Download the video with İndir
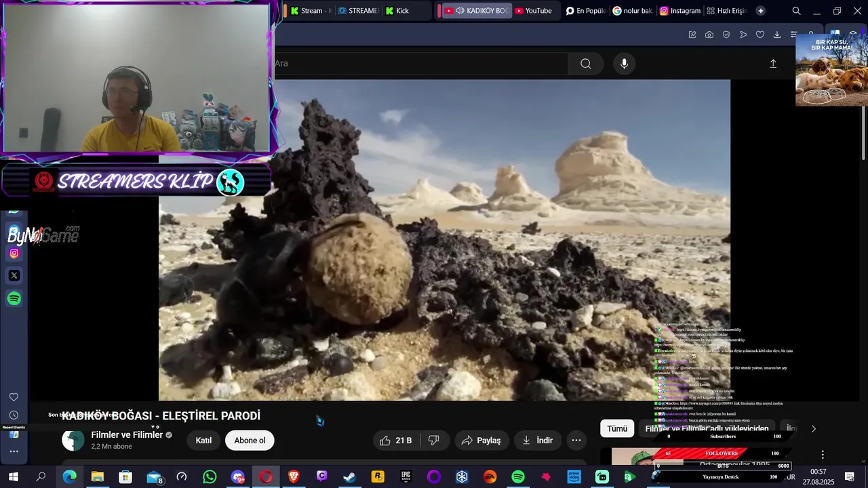This screenshot has width=868, height=488. pyautogui.click(x=537, y=441)
